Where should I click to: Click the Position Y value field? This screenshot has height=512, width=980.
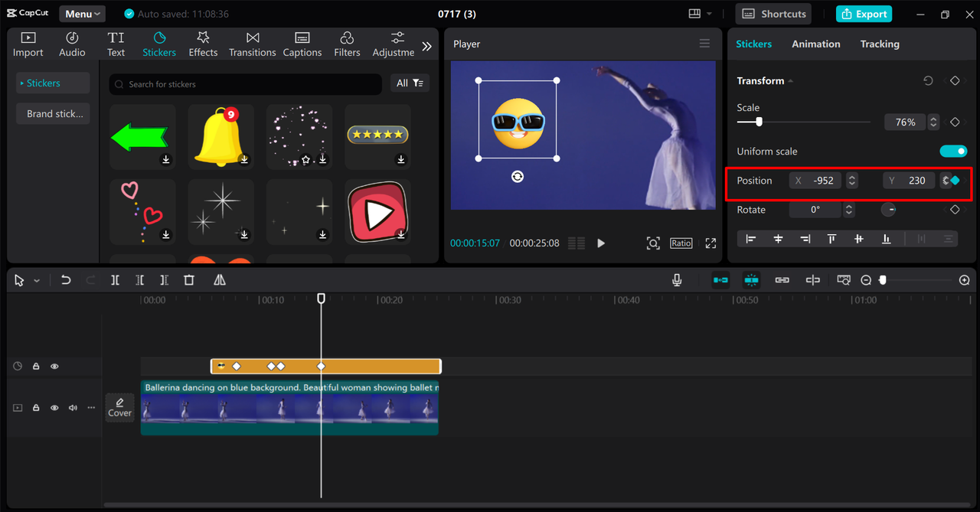[x=909, y=181]
